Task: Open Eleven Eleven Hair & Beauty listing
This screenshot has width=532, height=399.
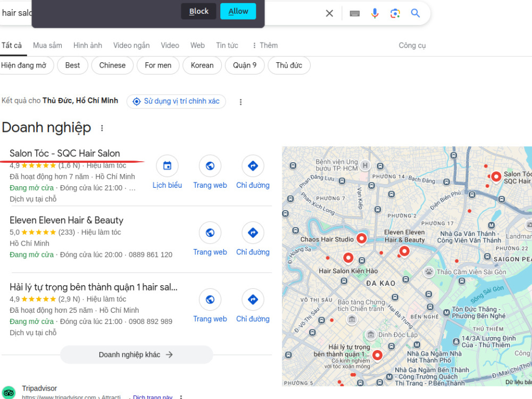Action: pos(66,220)
